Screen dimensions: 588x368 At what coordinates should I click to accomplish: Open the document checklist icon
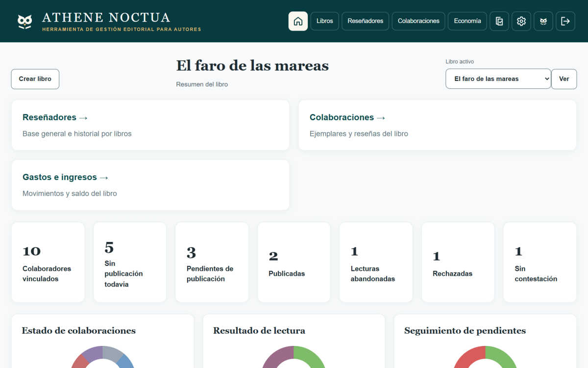(499, 21)
